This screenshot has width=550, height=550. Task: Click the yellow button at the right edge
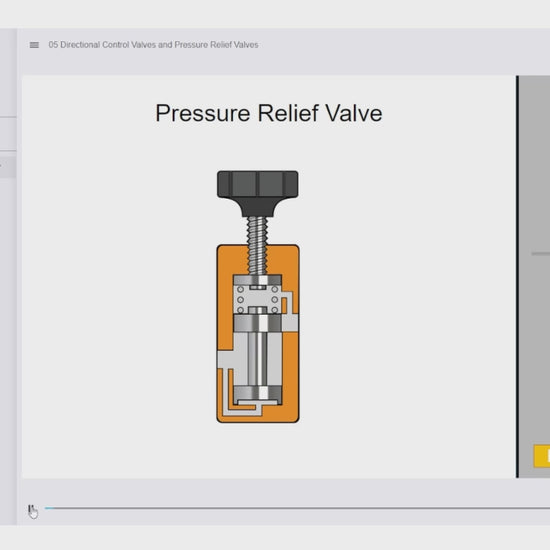coord(542,456)
